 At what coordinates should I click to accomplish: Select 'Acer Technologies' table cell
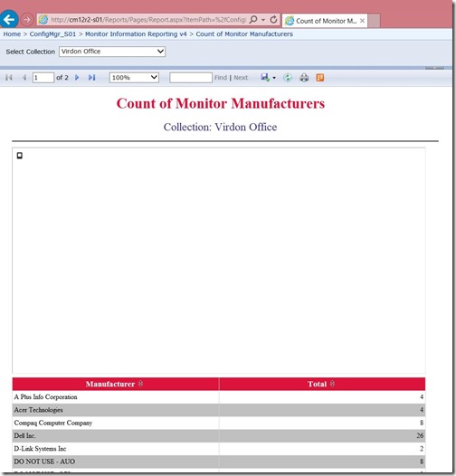coord(116,410)
